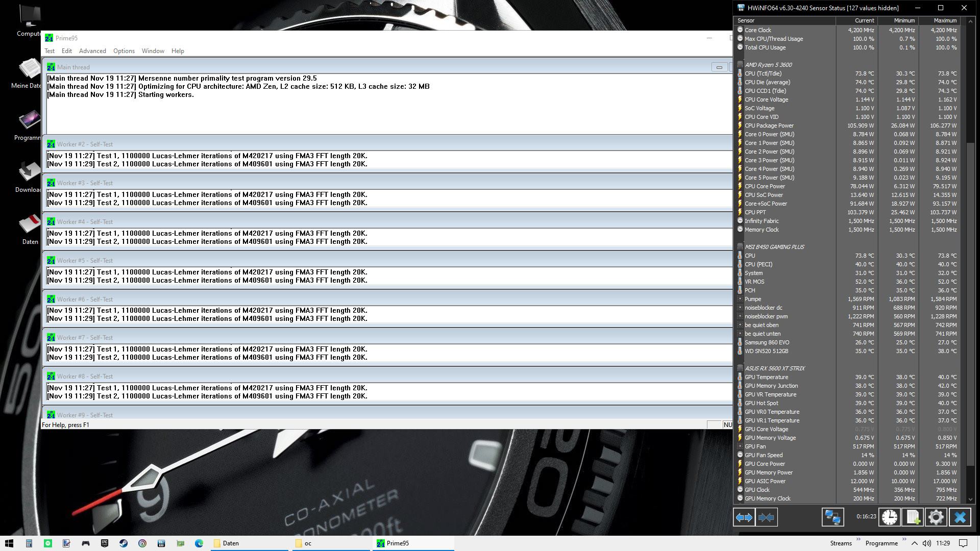Reset sensor min/max via the clock icon

pos(889,517)
